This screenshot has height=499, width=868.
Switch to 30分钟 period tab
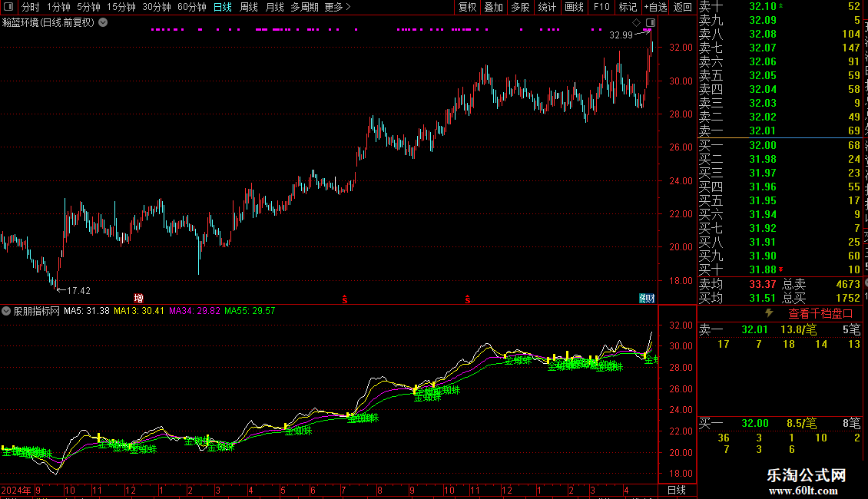[x=156, y=7]
